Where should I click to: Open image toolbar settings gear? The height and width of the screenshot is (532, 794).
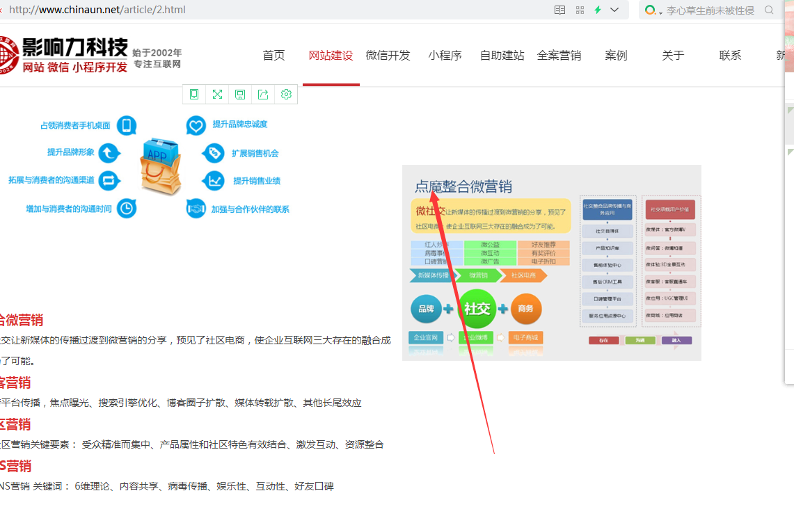click(286, 95)
